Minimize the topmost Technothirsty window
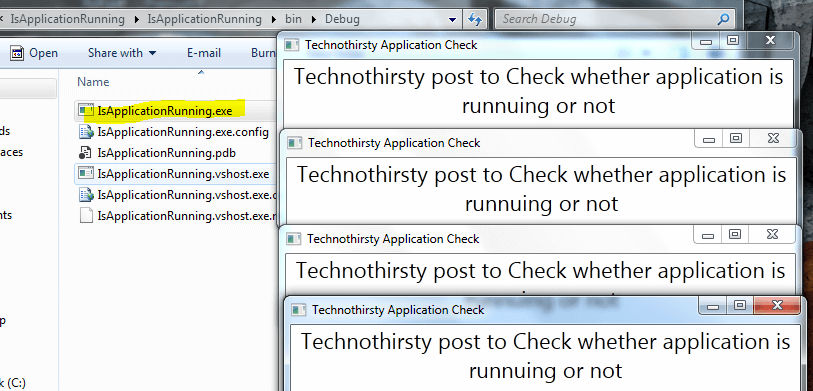 click(706, 41)
